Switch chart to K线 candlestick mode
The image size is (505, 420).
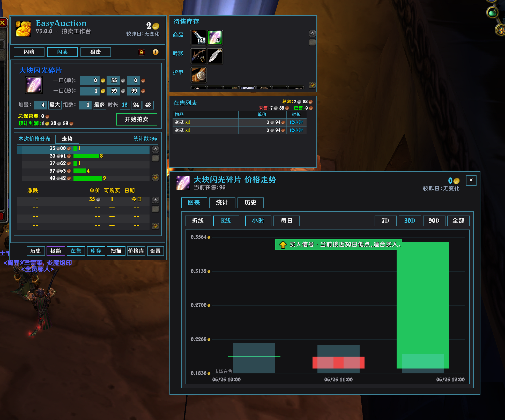pyautogui.click(x=226, y=221)
